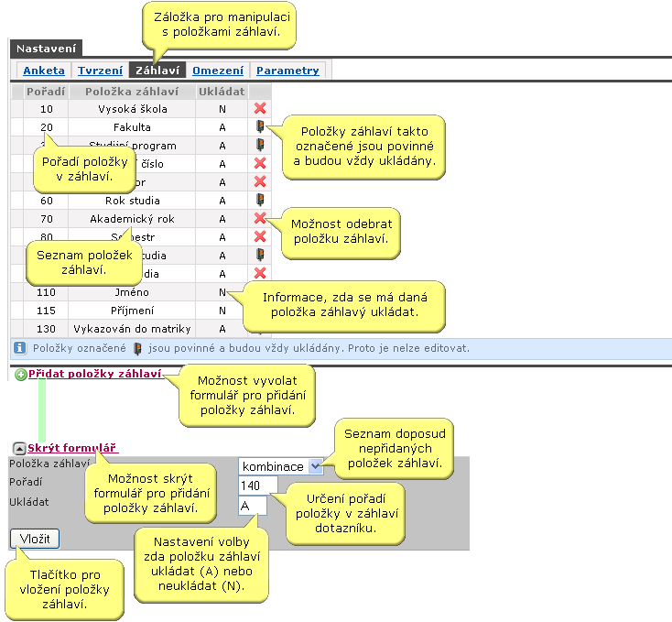The height and width of the screenshot is (622, 672).
Task: Open the Omezení tab
Action: click(x=218, y=71)
